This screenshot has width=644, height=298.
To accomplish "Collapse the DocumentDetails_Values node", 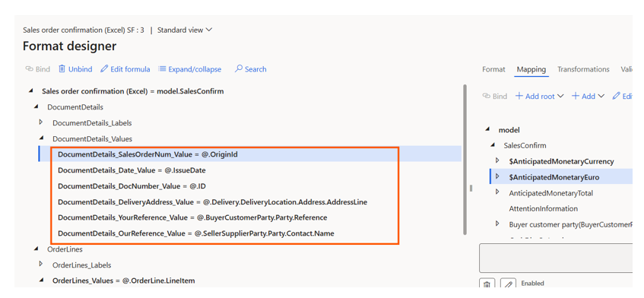I will pyautogui.click(x=41, y=138).
